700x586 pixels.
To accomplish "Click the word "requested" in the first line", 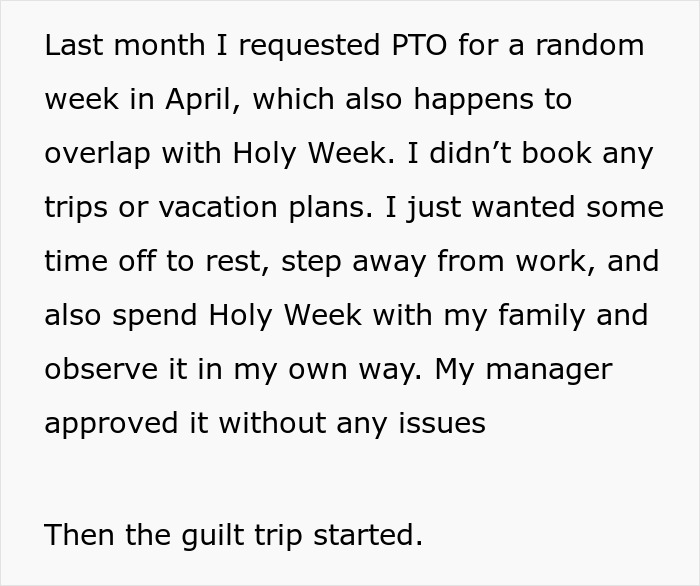I will [x=319, y=46].
